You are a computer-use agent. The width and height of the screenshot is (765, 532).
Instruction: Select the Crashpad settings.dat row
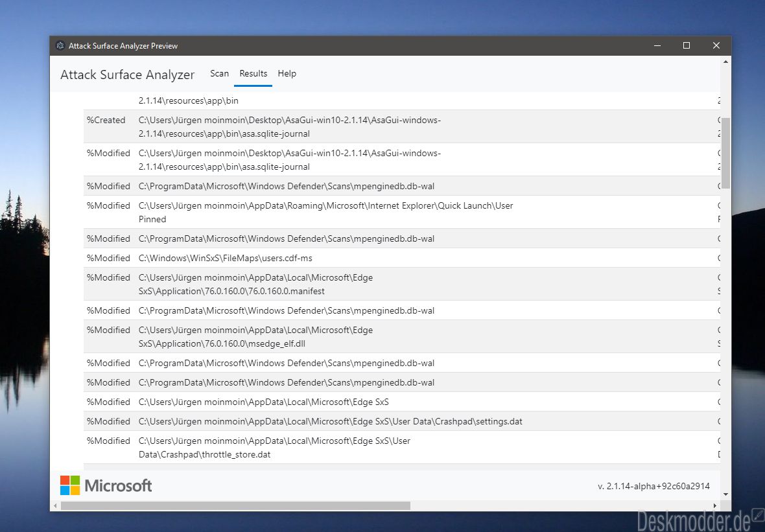tap(402, 421)
